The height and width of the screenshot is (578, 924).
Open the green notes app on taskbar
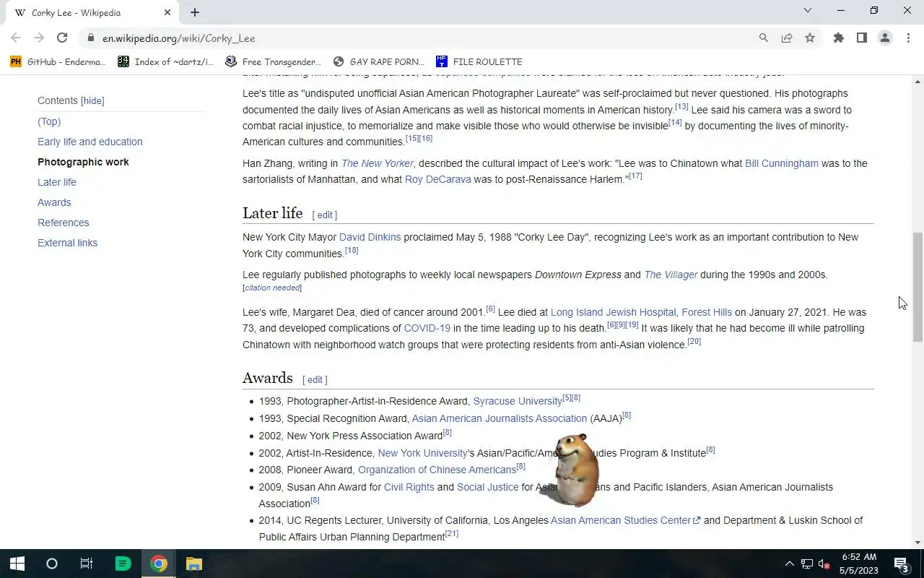pos(123,564)
